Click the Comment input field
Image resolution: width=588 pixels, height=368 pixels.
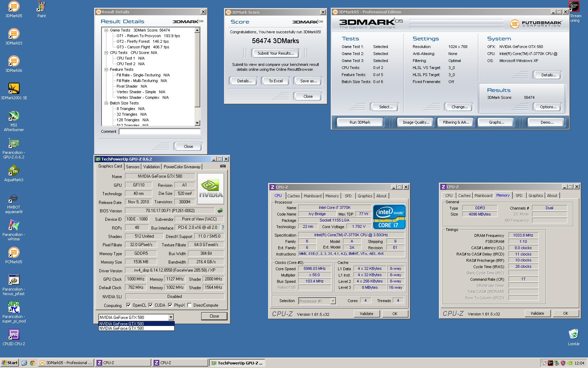[x=160, y=132]
